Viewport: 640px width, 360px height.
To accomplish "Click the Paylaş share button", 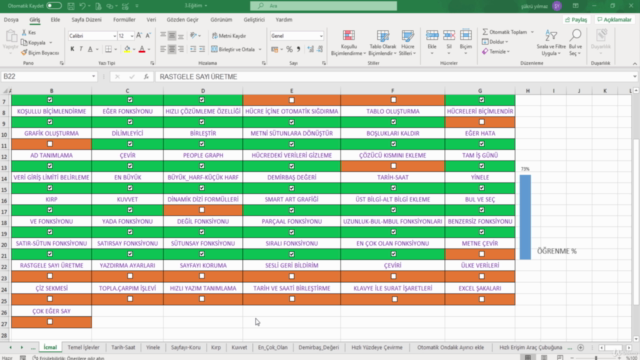I will (576, 20).
